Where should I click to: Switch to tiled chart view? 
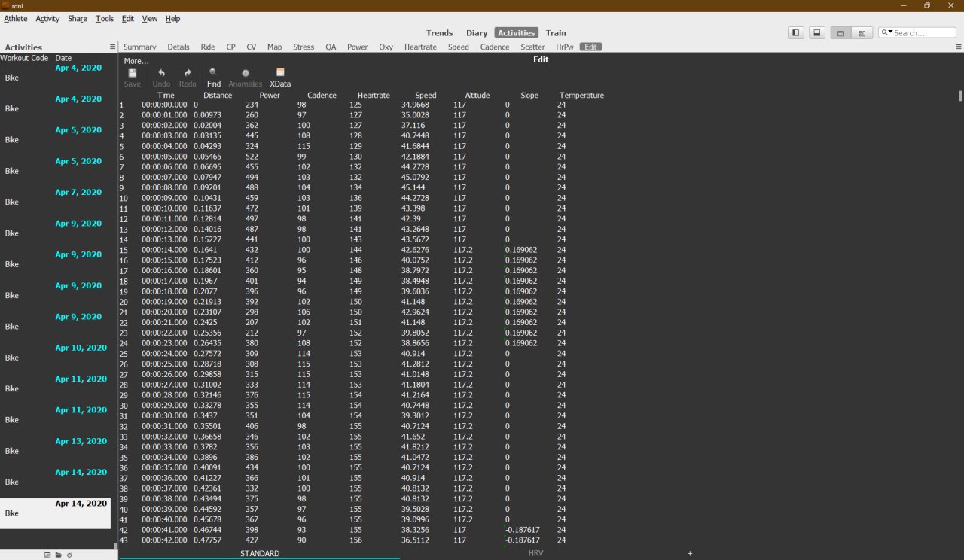click(x=862, y=32)
